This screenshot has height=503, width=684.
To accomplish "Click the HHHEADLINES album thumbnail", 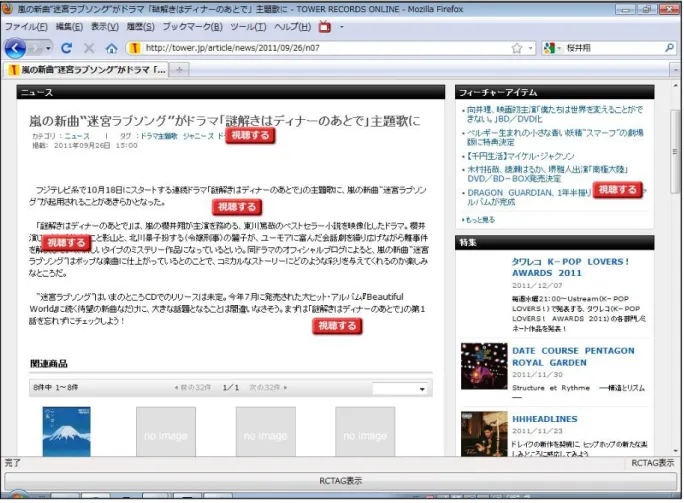I will tap(484, 434).
